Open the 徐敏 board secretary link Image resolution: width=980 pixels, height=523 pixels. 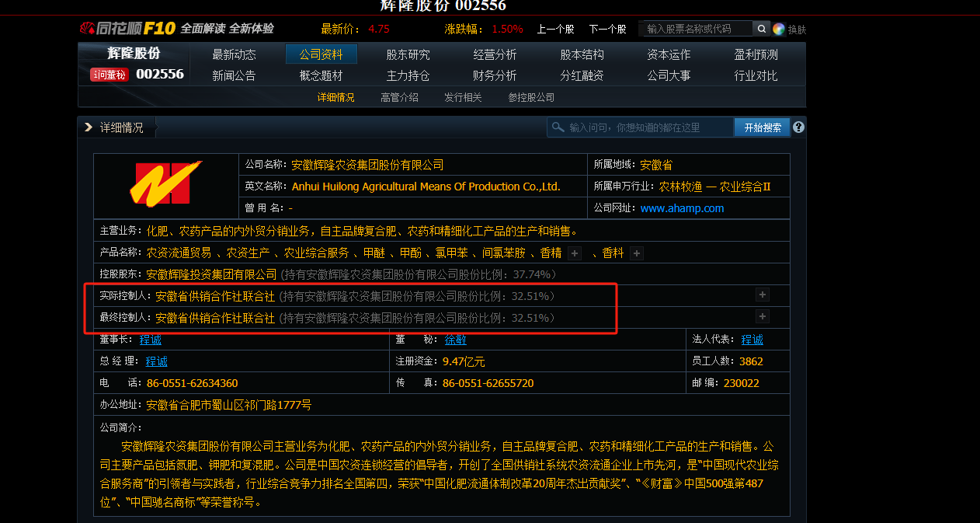coord(456,340)
